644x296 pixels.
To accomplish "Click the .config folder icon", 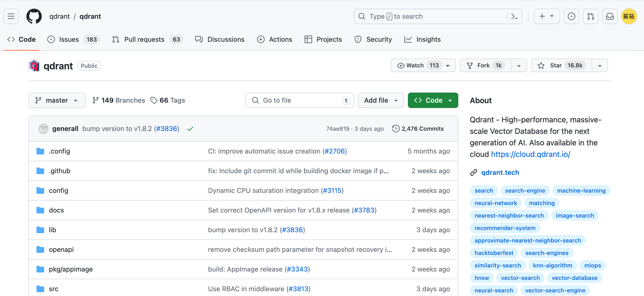I will point(40,151).
